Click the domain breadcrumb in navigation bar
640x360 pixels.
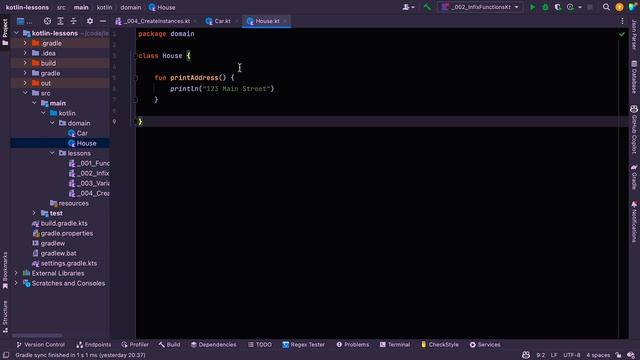point(131,7)
